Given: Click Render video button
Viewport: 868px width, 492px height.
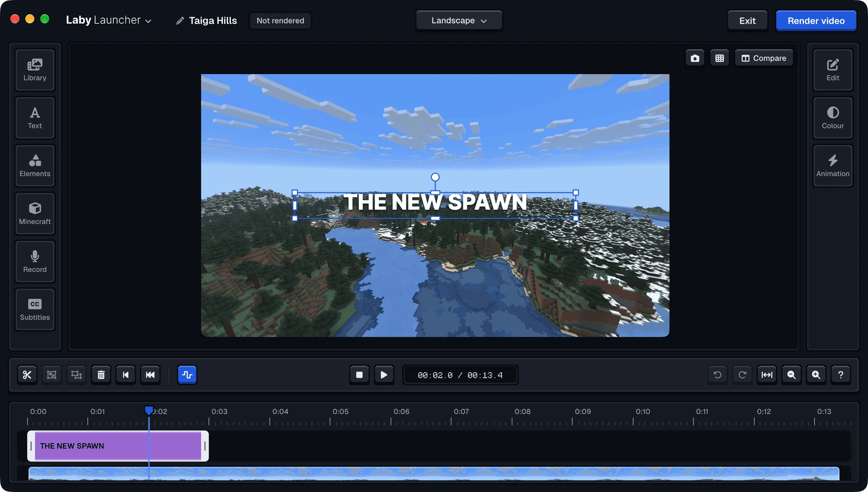Looking at the screenshot, I should click(816, 21).
